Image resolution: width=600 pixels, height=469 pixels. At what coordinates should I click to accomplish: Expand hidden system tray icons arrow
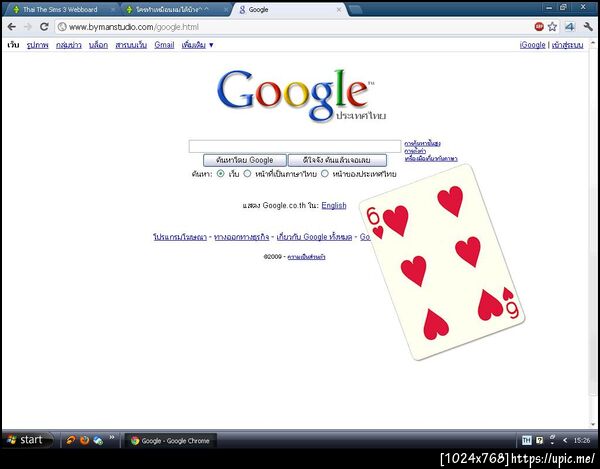(565, 441)
